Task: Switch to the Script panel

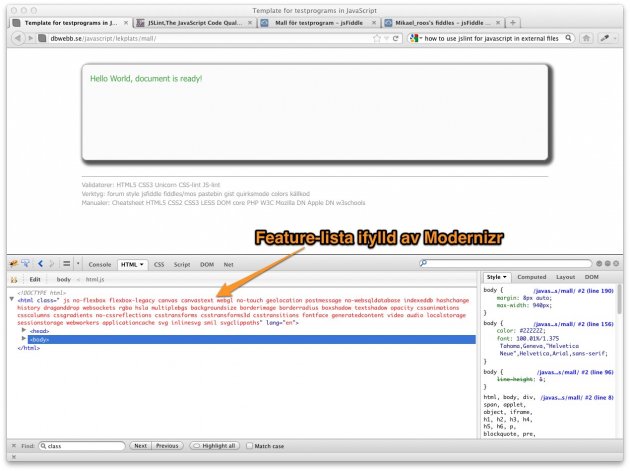Action: point(182,264)
